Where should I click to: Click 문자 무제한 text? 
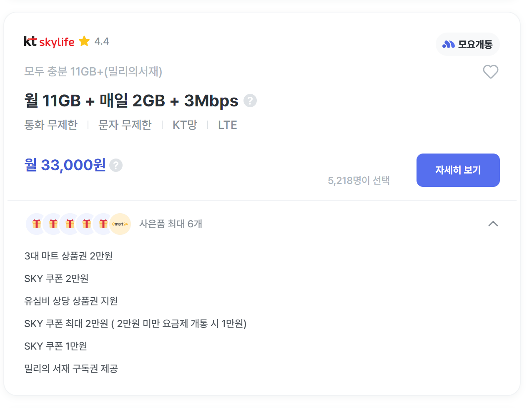pyautogui.click(x=125, y=125)
